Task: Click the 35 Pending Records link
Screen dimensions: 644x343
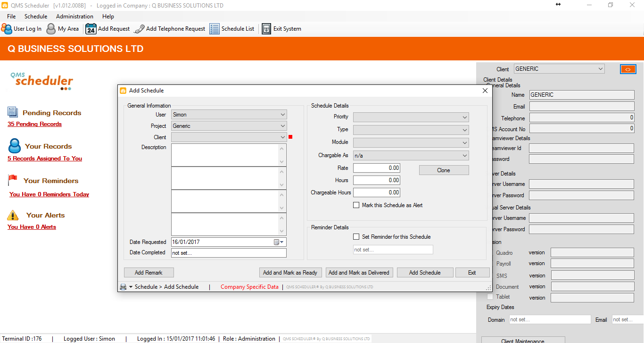Action: point(34,124)
